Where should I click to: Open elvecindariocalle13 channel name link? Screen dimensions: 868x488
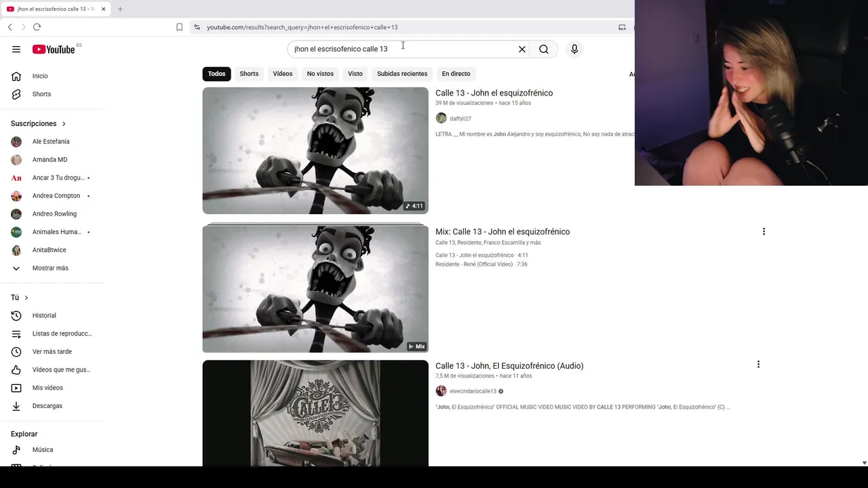point(473,391)
